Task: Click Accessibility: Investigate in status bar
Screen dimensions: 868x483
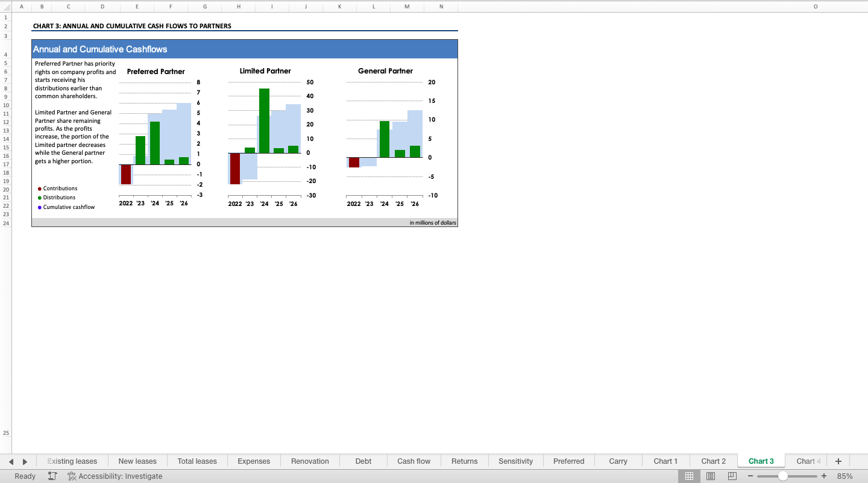Action: point(115,476)
